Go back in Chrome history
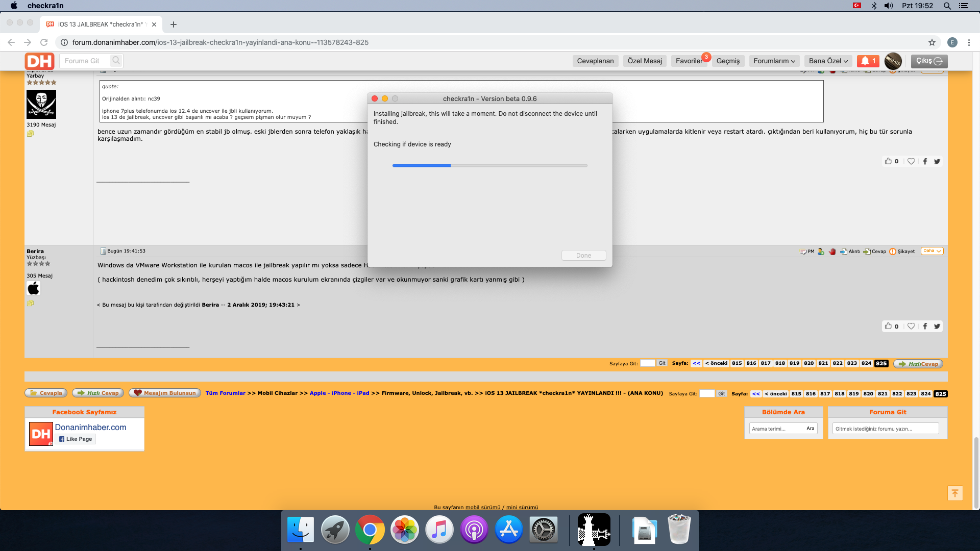 pos(11,42)
